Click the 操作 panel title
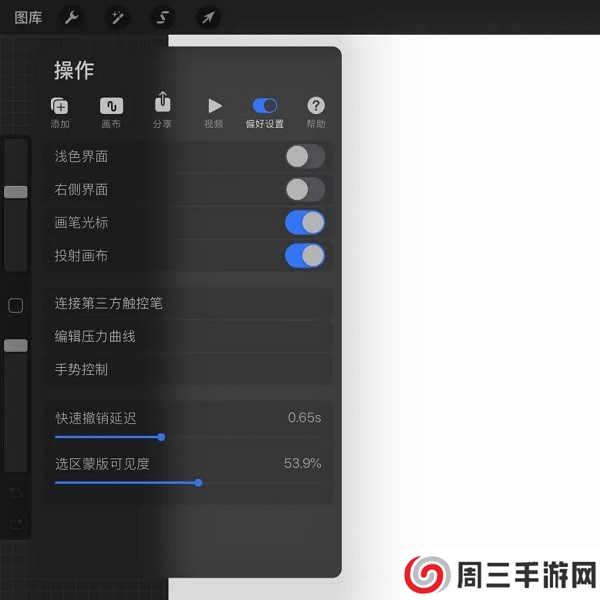The image size is (600, 600). (74, 70)
